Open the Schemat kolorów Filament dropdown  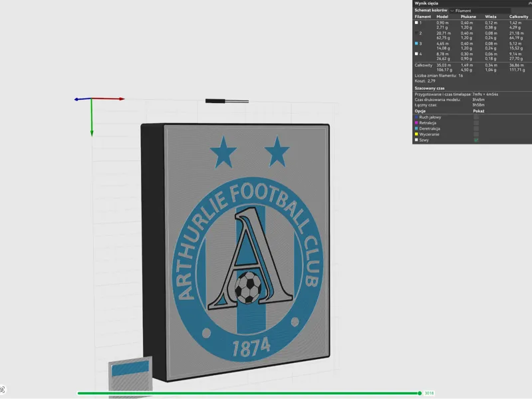click(x=479, y=11)
